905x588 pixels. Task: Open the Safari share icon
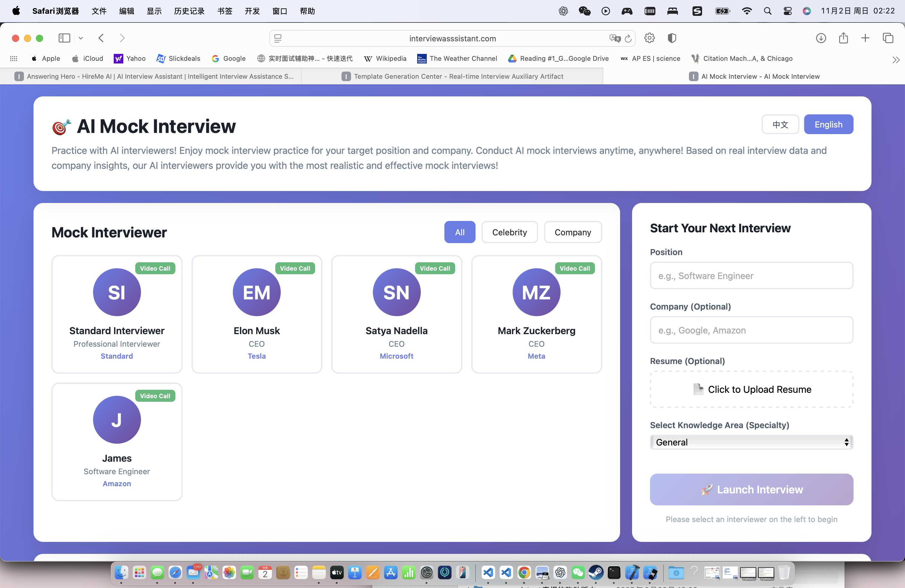tap(843, 38)
